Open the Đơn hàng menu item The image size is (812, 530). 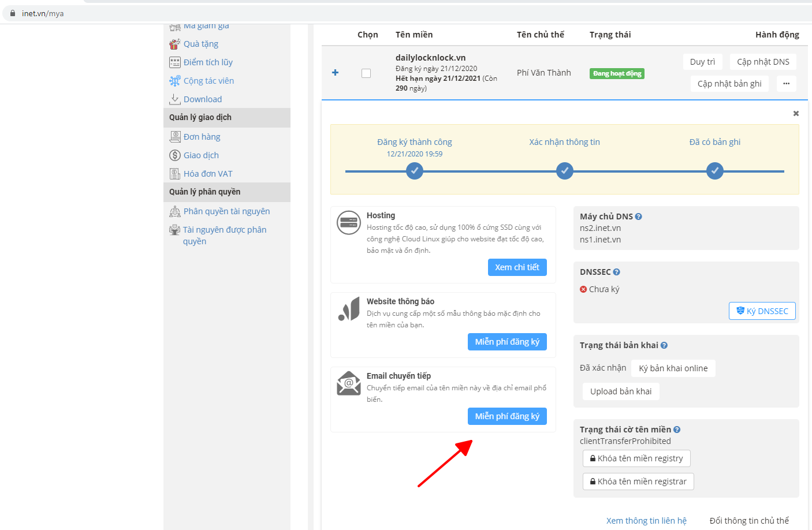click(202, 137)
